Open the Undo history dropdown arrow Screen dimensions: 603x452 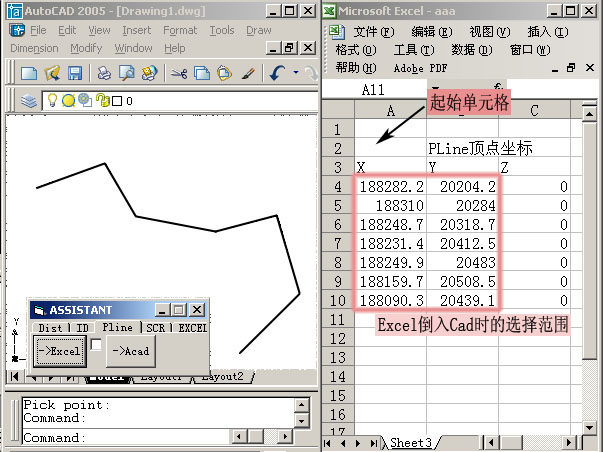tap(294, 74)
